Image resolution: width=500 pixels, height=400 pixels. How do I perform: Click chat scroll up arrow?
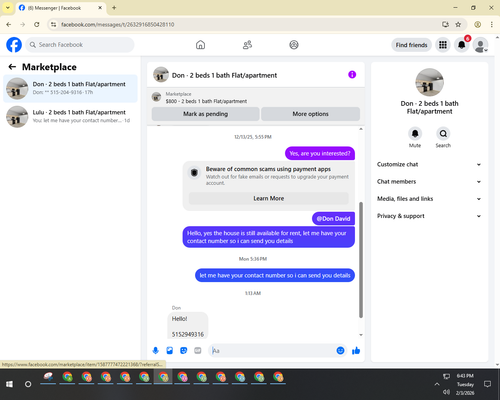(x=361, y=129)
